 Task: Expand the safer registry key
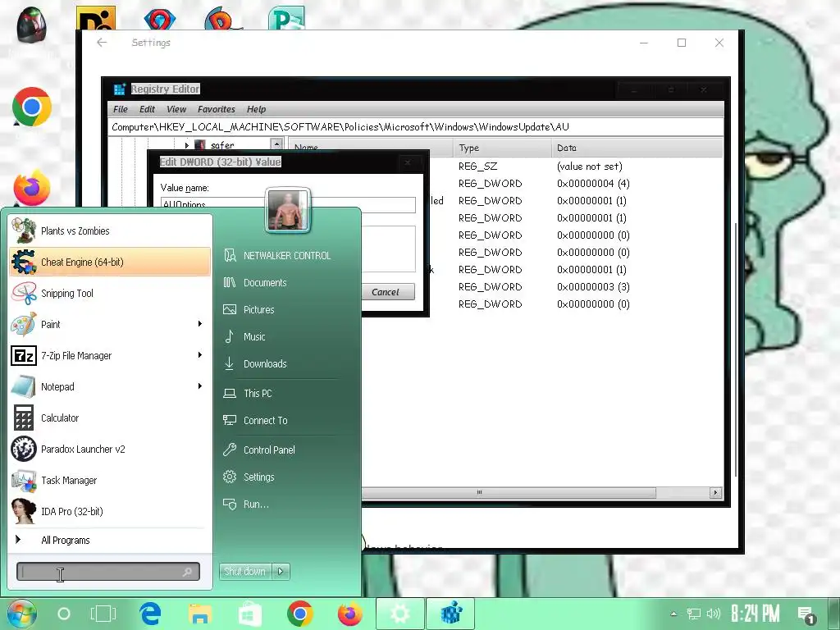pyautogui.click(x=186, y=145)
